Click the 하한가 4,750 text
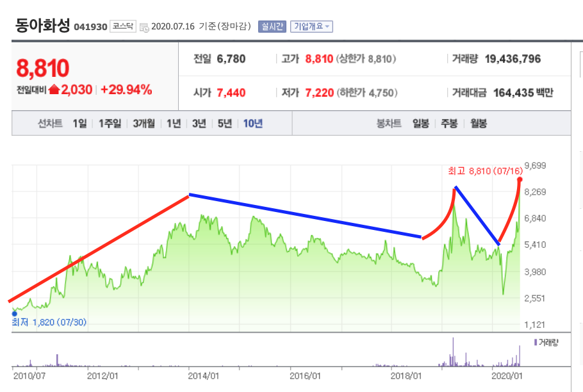 367,93
